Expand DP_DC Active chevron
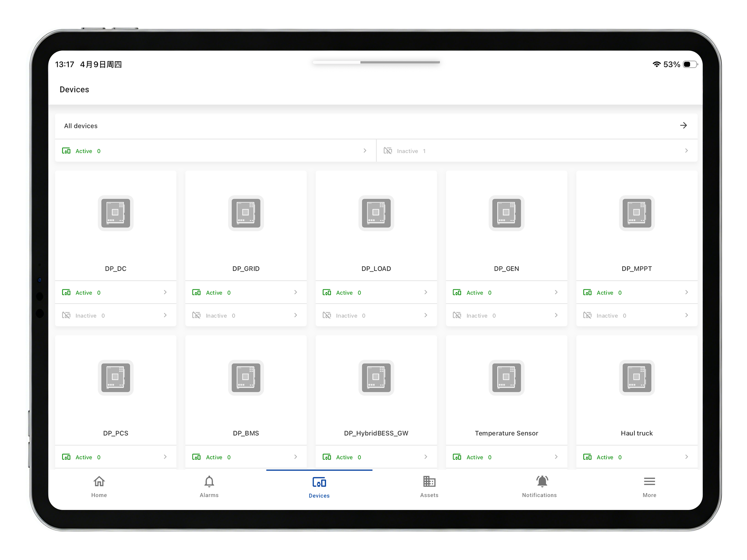Image resolution: width=747 pixels, height=560 pixels. 165,292
